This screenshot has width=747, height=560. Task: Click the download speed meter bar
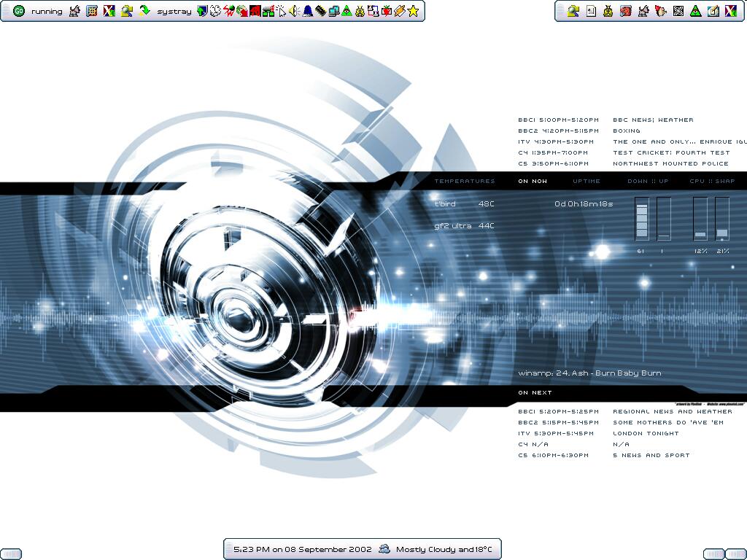[x=641, y=219]
